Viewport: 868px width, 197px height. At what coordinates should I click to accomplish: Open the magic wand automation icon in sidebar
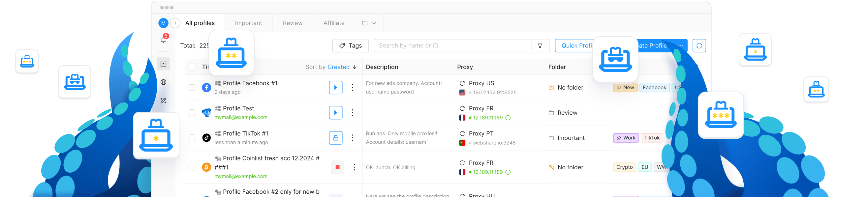pos(164,100)
